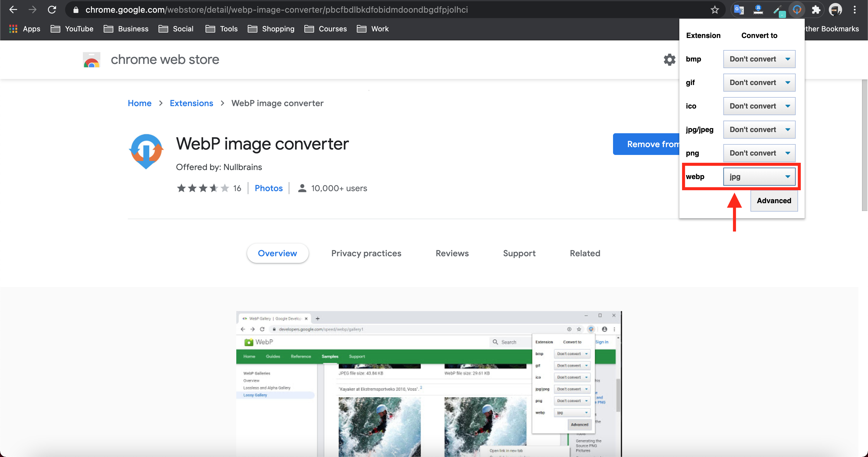Expand the bmp Convert to dropdown

(x=759, y=59)
